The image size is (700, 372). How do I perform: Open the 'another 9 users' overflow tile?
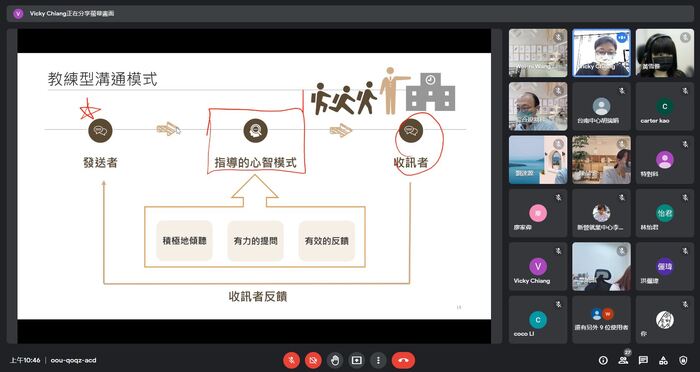click(601, 320)
